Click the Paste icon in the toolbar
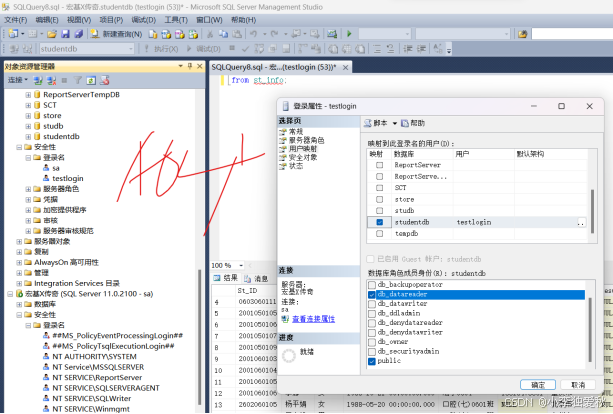Image resolution: width=613 pixels, height=414 pixels. [237, 34]
